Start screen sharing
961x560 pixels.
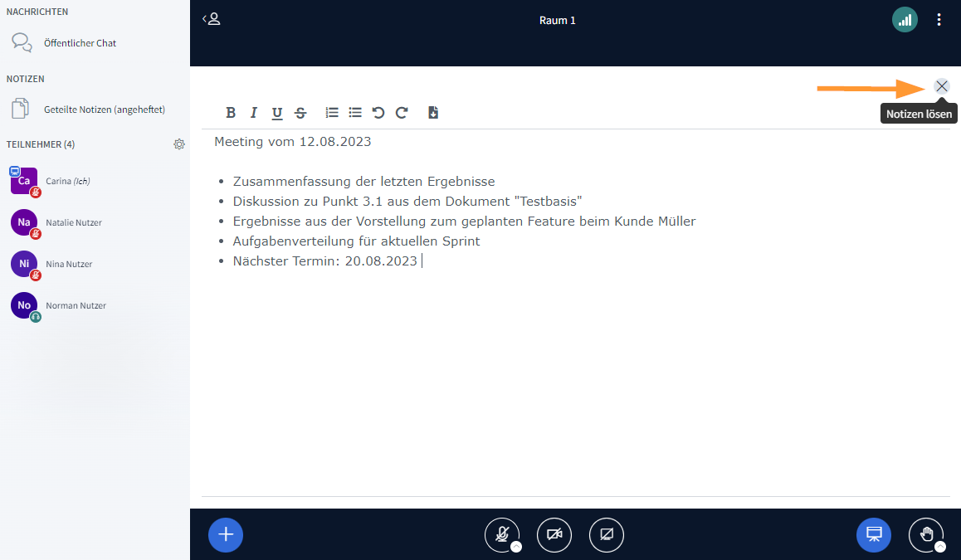pyautogui.click(x=607, y=534)
